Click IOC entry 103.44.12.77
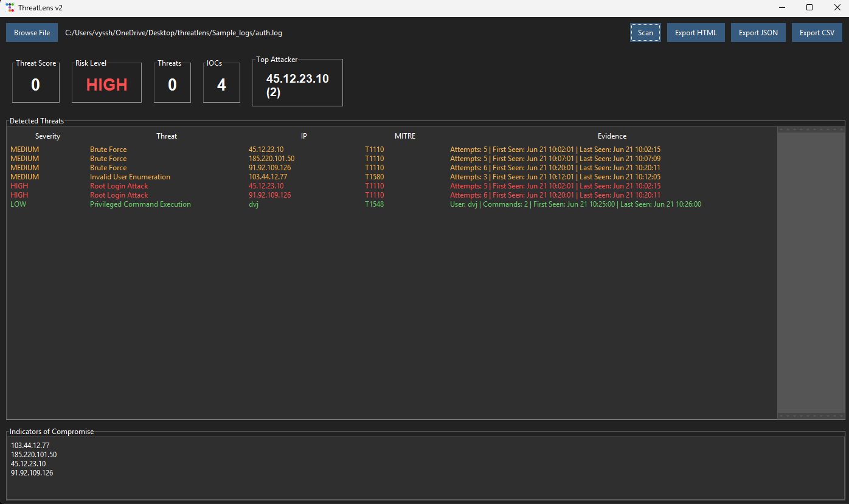This screenshot has height=504, width=849. coord(30,446)
